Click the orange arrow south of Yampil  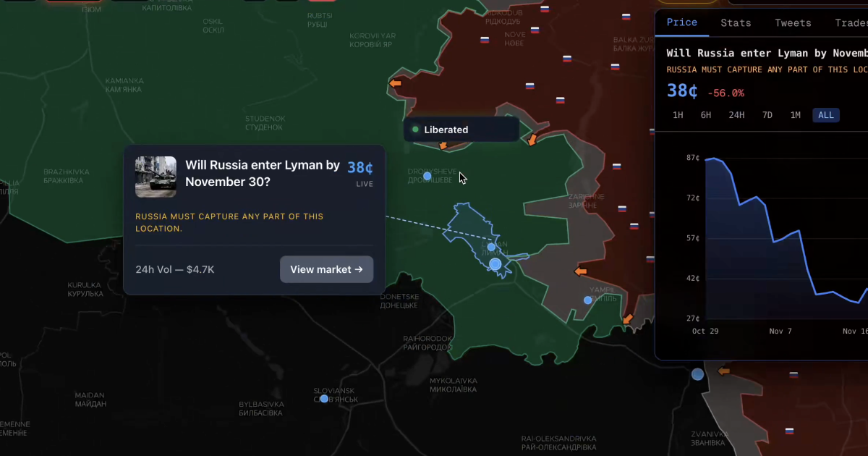pos(627,319)
